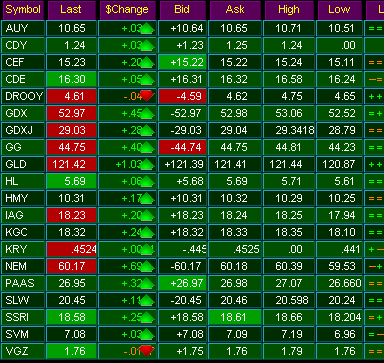This screenshot has width=384, height=363.
Task: Sort by the High column header
Action: point(289,10)
